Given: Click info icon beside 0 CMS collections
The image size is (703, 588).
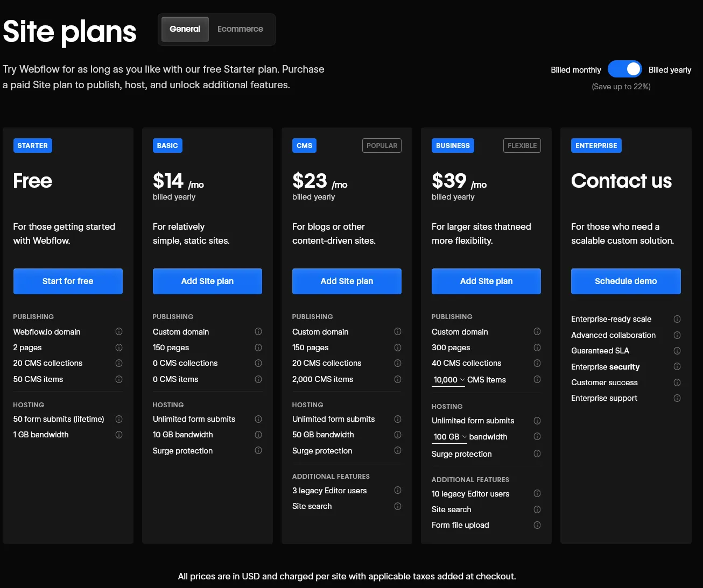Looking at the screenshot, I should coord(258,363).
